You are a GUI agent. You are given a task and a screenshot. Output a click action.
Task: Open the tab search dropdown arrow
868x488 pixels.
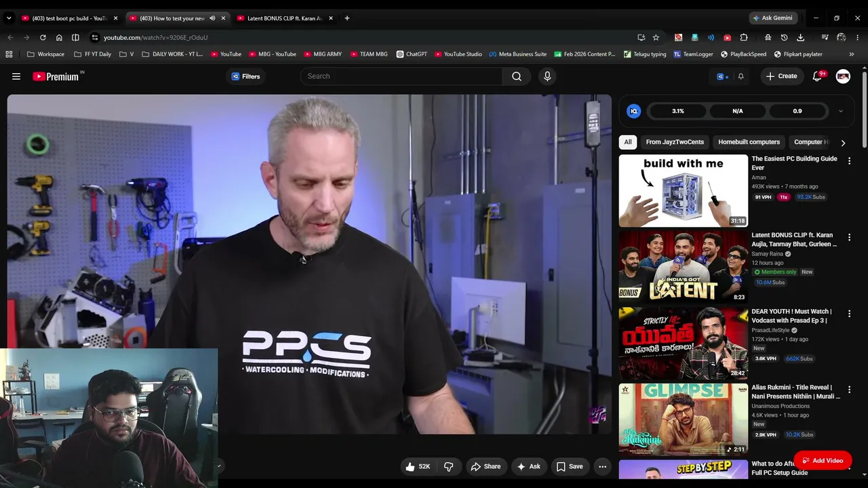click(x=9, y=18)
